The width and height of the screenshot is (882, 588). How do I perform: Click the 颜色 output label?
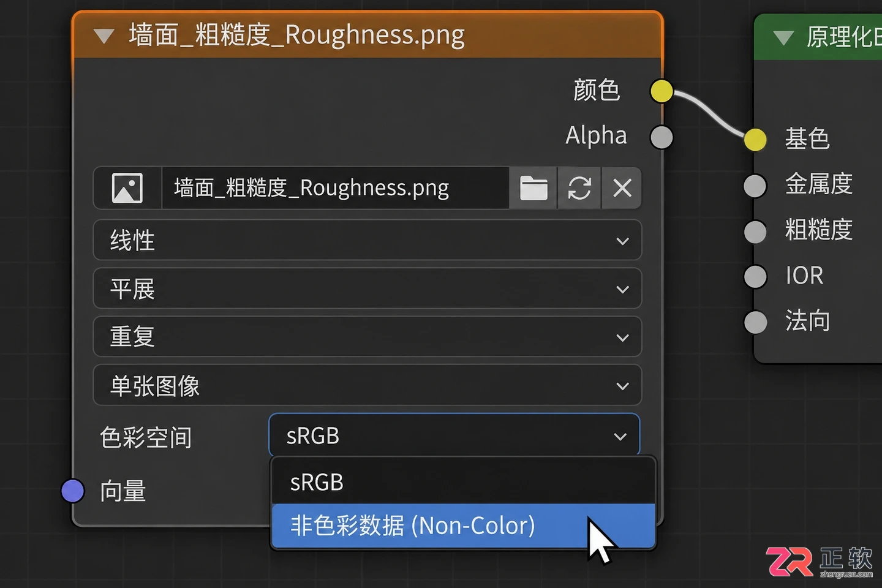597,91
